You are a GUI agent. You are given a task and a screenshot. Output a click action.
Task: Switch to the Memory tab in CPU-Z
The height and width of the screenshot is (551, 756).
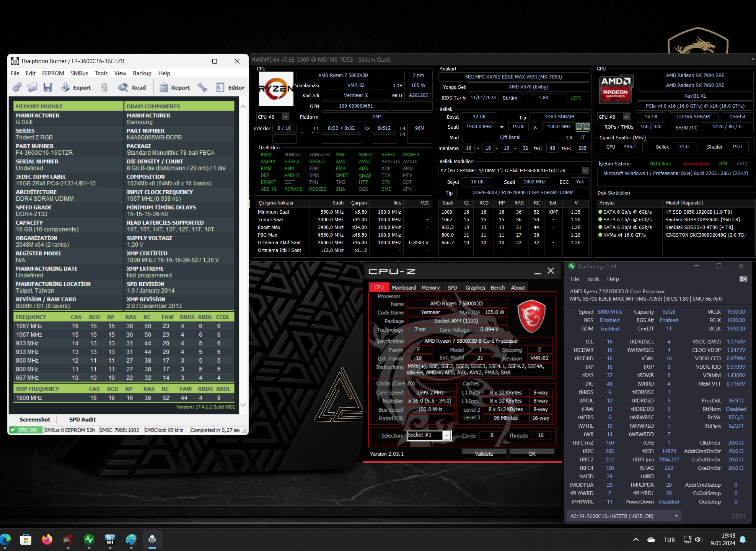point(430,288)
